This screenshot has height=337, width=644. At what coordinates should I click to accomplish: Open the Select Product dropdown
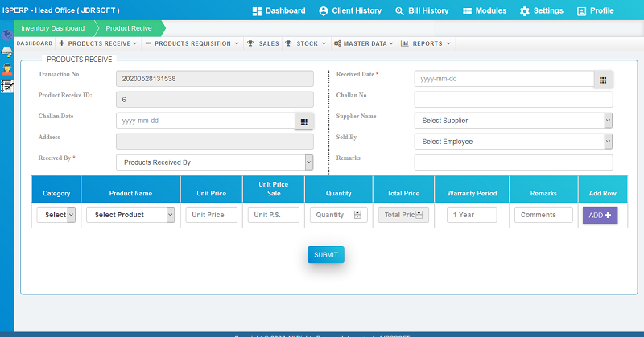(x=130, y=215)
